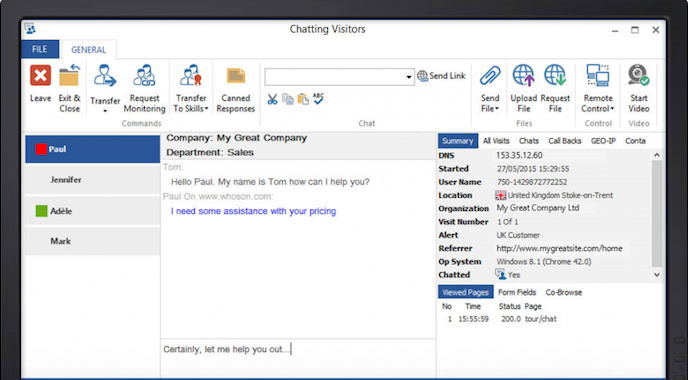Switch to the GEO-IP tab

tap(603, 141)
